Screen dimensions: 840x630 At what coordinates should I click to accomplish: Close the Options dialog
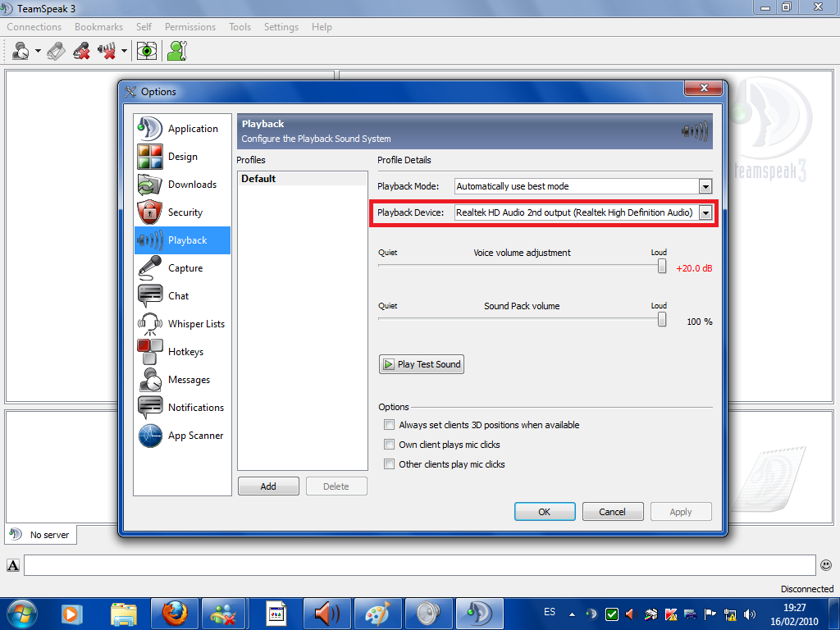pos(704,89)
